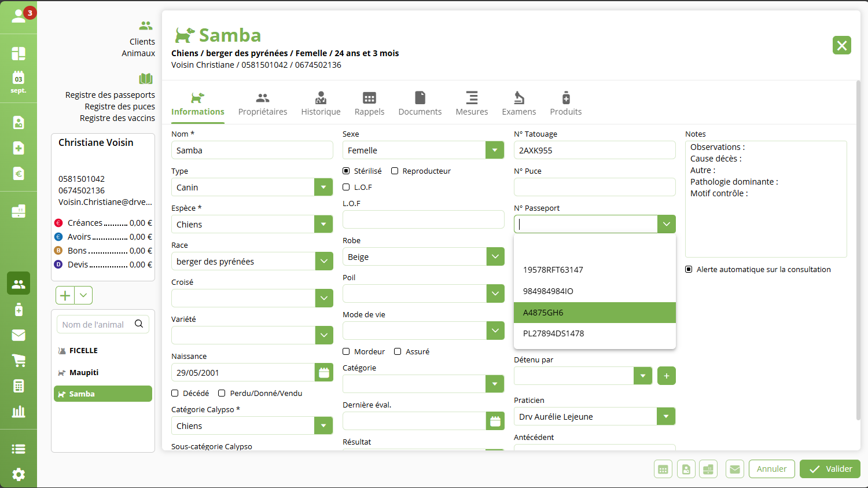Open the Robe color dropdown
868x488 pixels.
[495, 257]
